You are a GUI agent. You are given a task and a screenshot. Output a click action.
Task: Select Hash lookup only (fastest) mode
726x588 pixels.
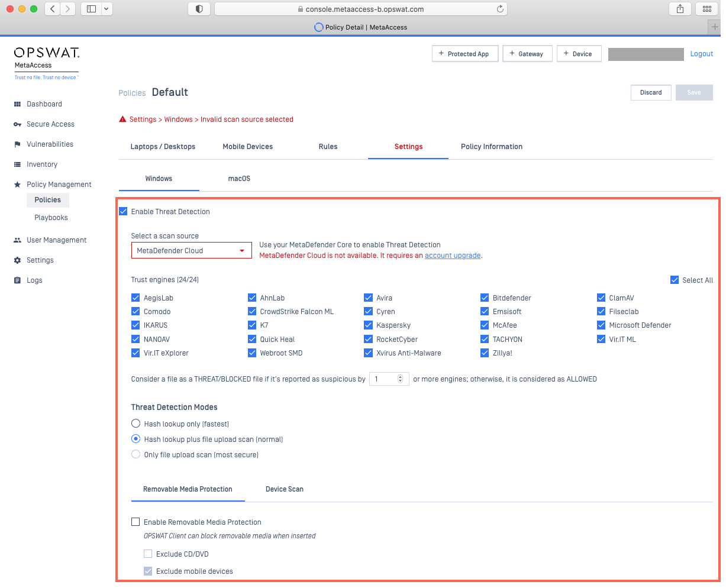click(x=135, y=424)
